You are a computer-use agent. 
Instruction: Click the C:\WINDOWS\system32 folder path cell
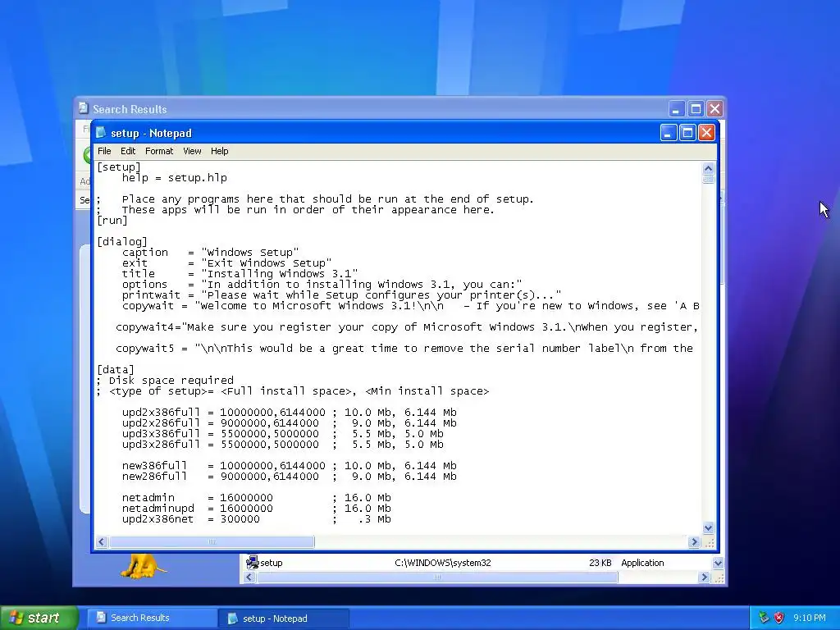pos(442,563)
